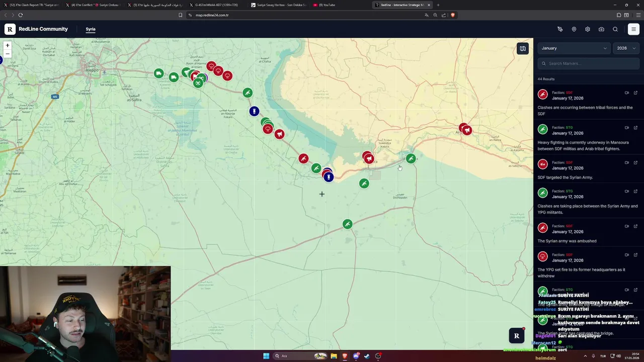Click the green truck marker east of Aleppo
The width and height of the screenshot is (644, 362).
(x=158, y=73)
